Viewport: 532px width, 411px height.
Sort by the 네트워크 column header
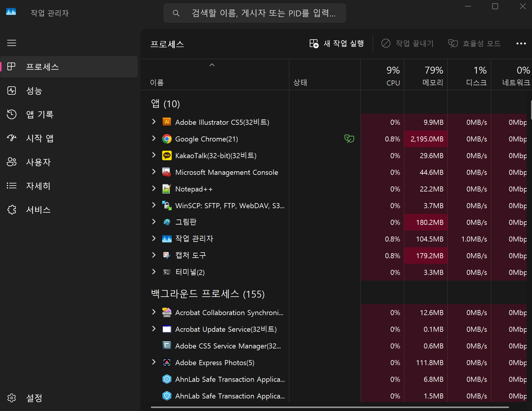(x=511, y=75)
